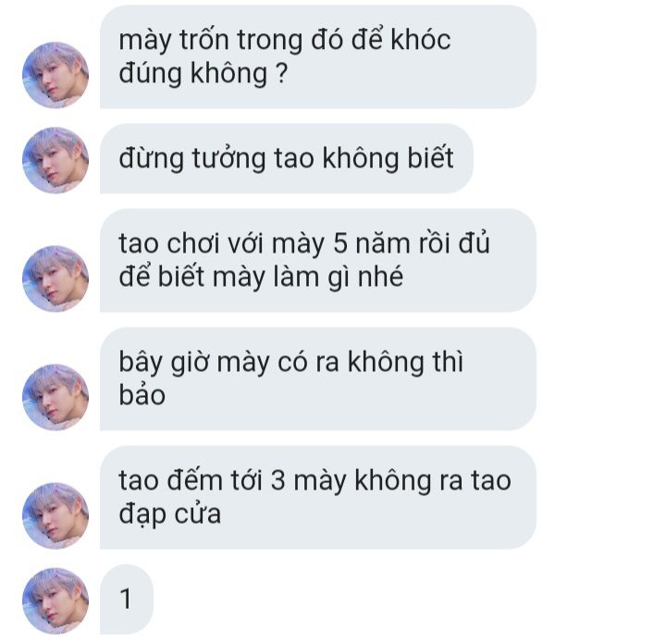This screenshot has height=644, width=666.
Task: Tap the avatar next to "đừng tưởng tao không biết"
Action: click(x=55, y=160)
